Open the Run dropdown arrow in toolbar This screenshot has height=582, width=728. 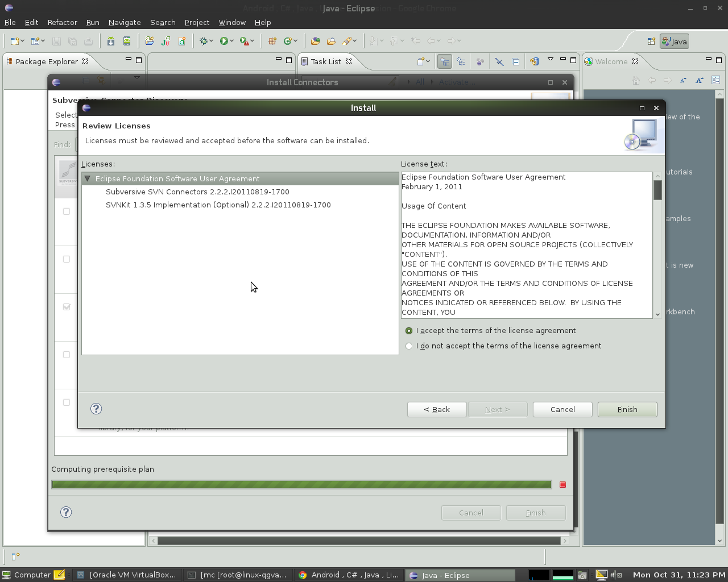point(231,41)
